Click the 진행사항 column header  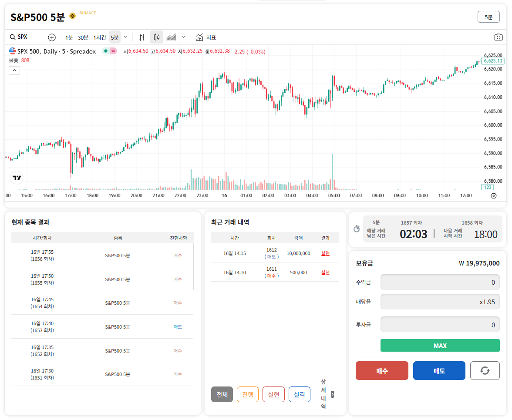179,238
